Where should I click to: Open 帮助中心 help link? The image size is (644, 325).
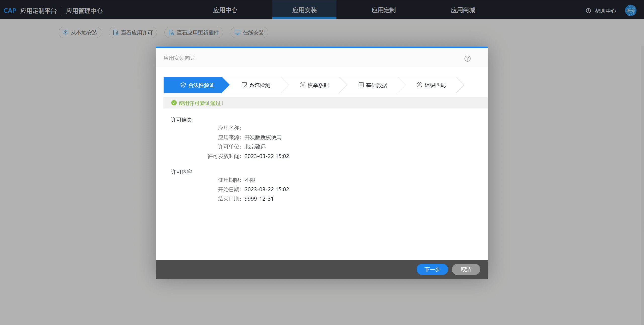pos(605,11)
